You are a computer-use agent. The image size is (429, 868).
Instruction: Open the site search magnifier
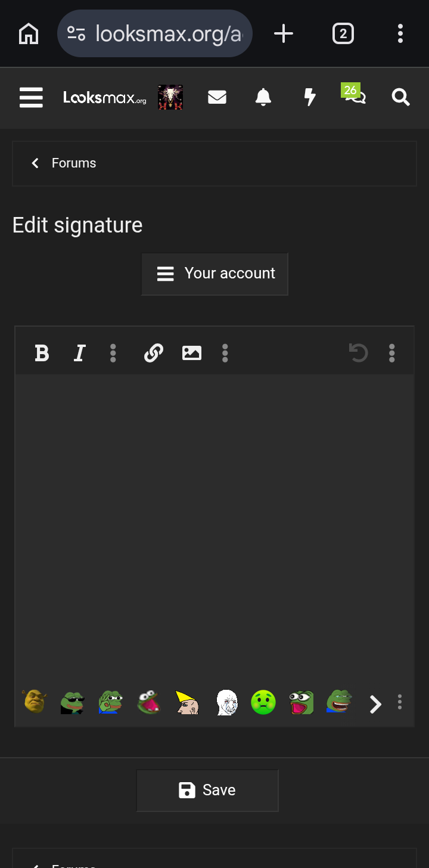(401, 97)
